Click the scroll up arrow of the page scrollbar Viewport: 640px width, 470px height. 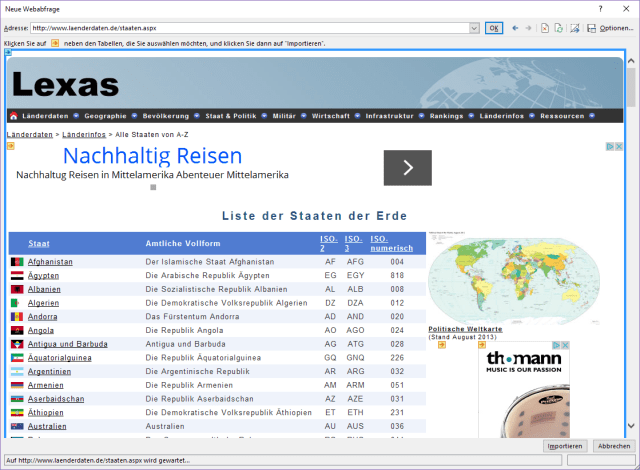point(631,61)
